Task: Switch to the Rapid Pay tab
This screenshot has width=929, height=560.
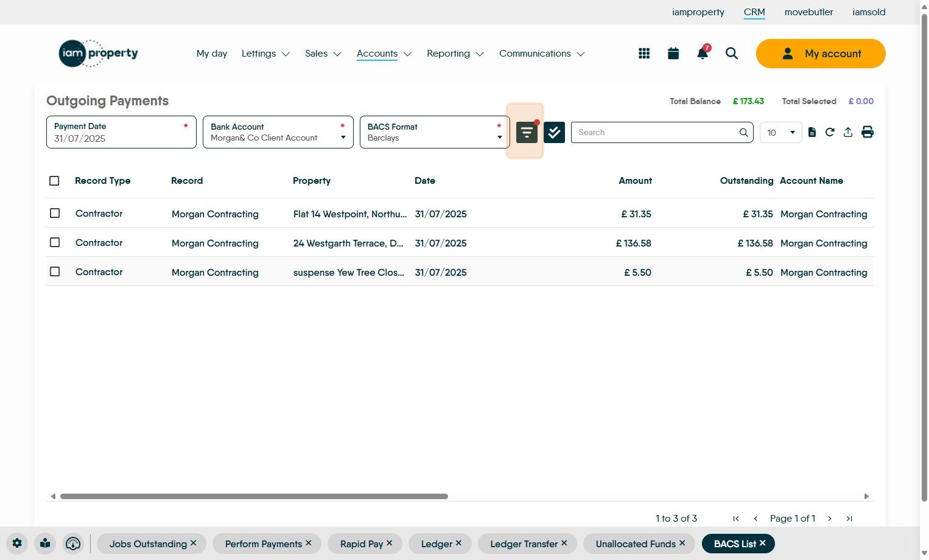Action: tap(362, 544)
